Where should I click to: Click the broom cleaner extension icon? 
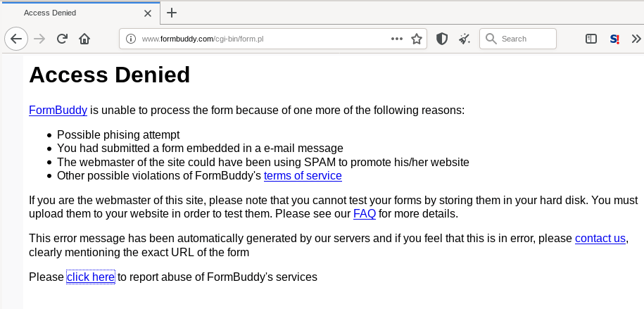[x=464, y=39]
